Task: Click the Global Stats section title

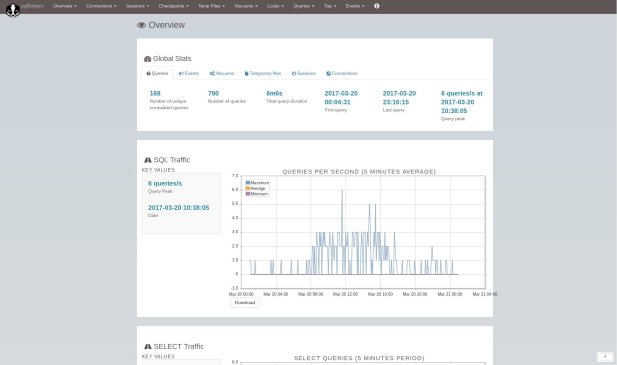Action: click(172, 59)
